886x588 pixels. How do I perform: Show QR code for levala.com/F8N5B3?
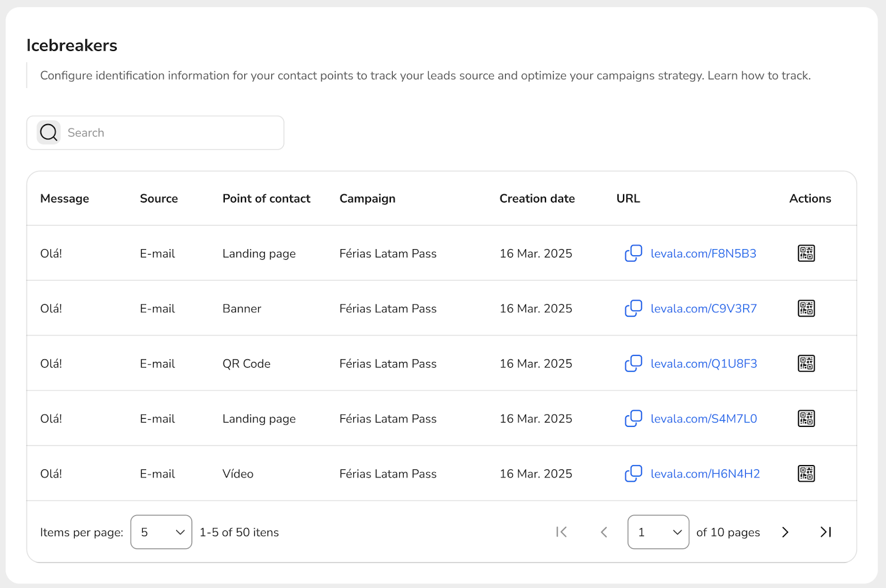click(x=806, y=253)
